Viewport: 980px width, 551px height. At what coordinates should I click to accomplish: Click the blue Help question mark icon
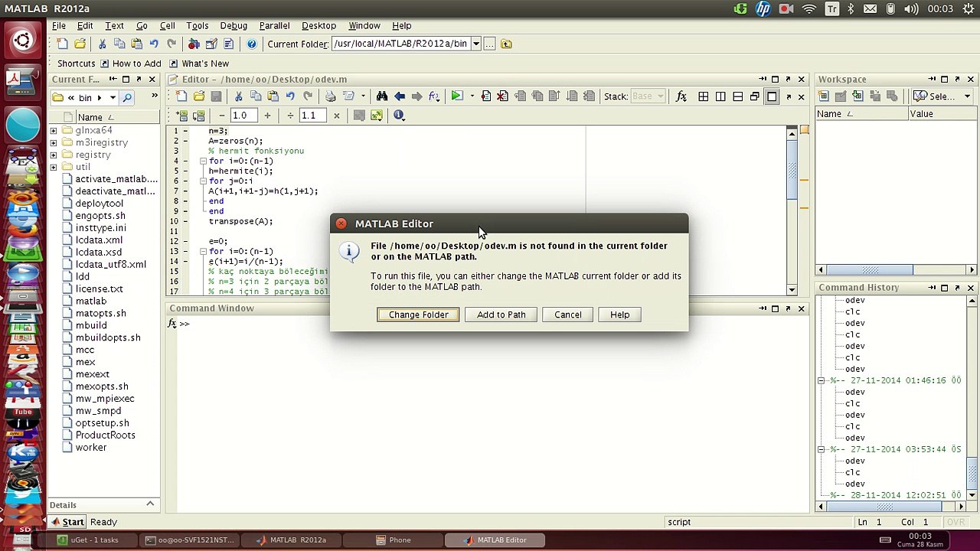[251, 44]
